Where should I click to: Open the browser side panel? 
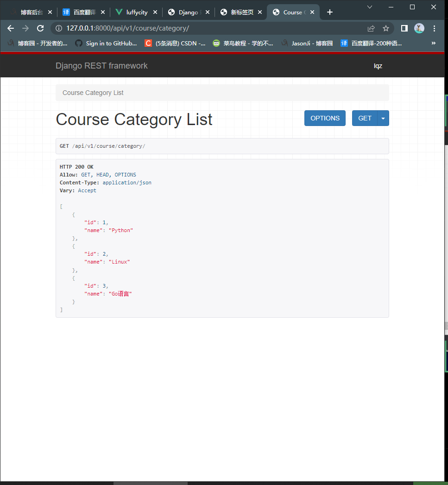[x=404, y=28]
